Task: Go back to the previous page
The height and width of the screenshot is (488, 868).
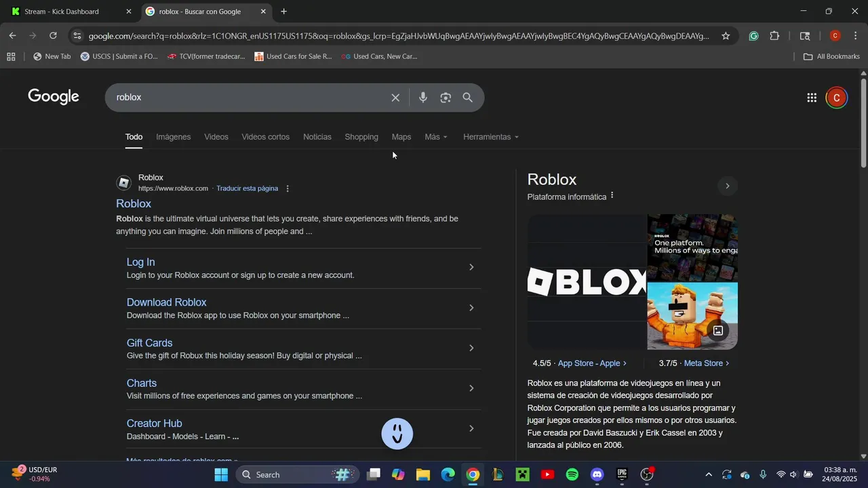Action: (x=12, y=36)
